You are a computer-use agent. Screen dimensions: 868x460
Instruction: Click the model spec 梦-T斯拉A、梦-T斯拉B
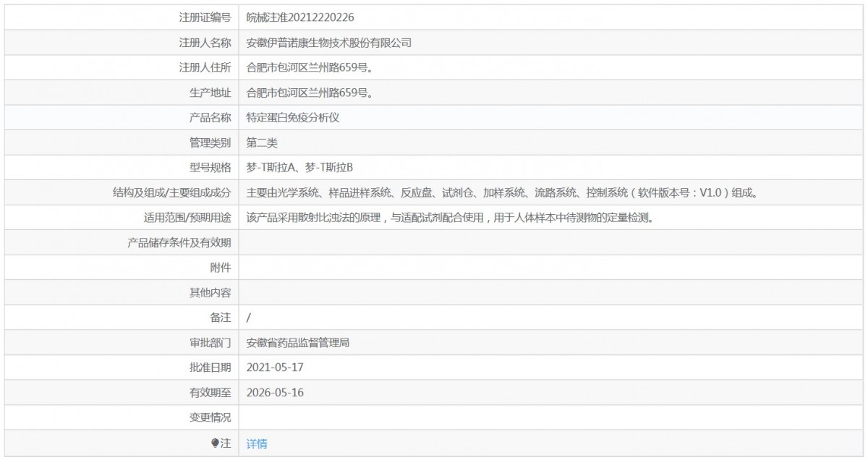(299, 168)
